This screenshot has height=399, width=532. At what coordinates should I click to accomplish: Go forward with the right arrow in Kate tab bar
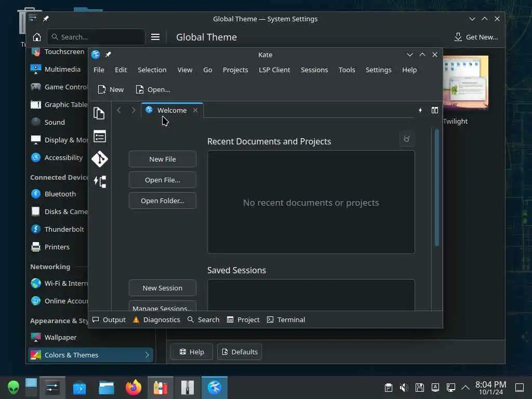click(x=134, y=110)
